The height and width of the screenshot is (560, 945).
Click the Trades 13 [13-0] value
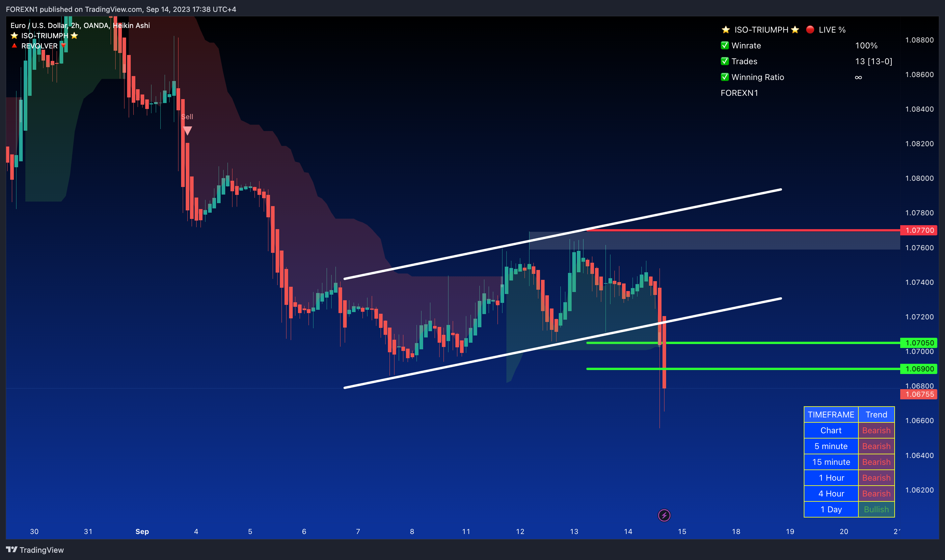pos(874,61)
